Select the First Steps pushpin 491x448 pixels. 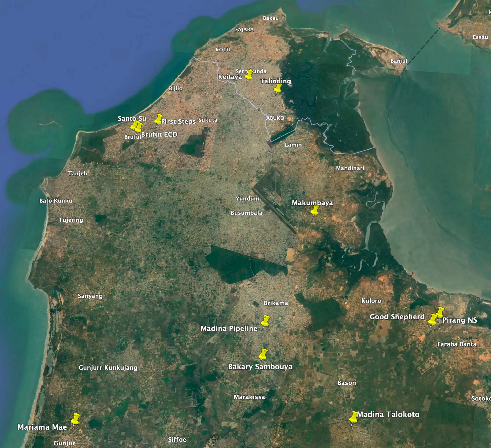[x=159, y=119]
